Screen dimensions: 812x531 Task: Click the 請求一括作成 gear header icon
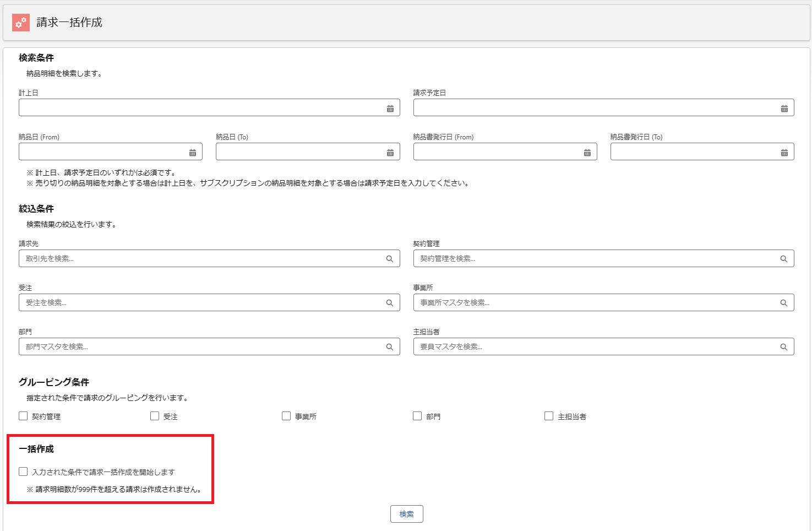[x=21, y=23]
